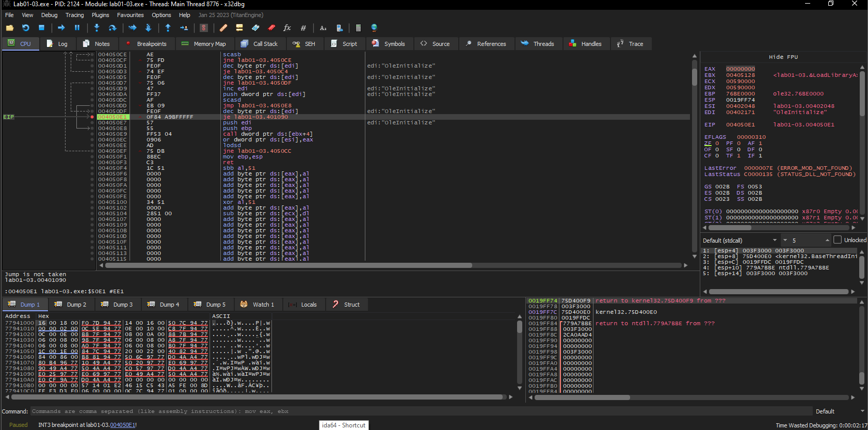Image resolution: width=868 pixels, height=430 pixels.
Task: Toggle breakpoint bullet at address 00405100
Action: pyautogui.click(x=92, y=202)
